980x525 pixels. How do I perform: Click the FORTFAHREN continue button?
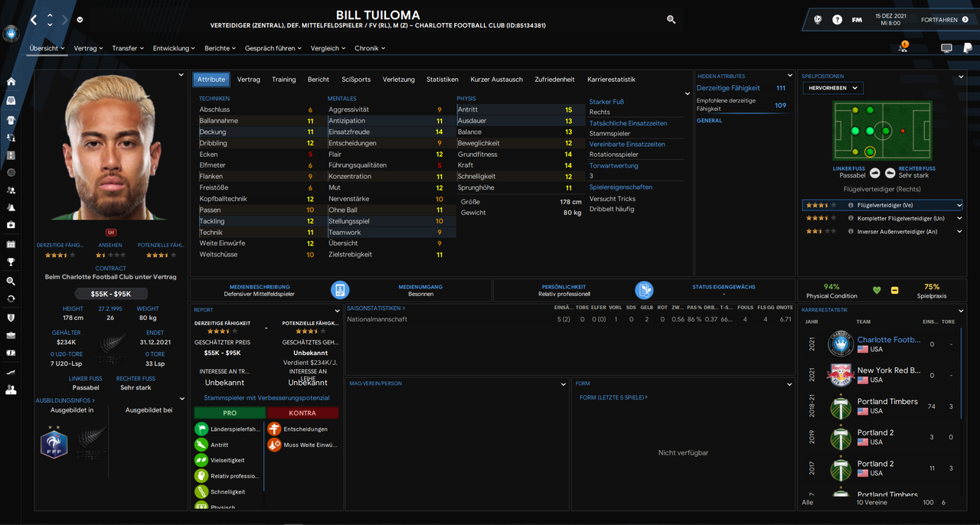click(x=943, y=20)
